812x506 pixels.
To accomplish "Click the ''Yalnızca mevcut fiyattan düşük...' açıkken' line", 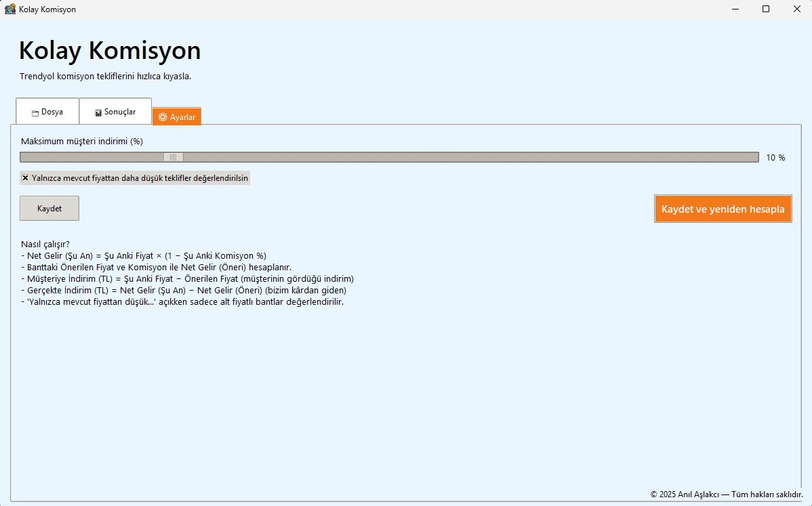I will tap(182, 301).
